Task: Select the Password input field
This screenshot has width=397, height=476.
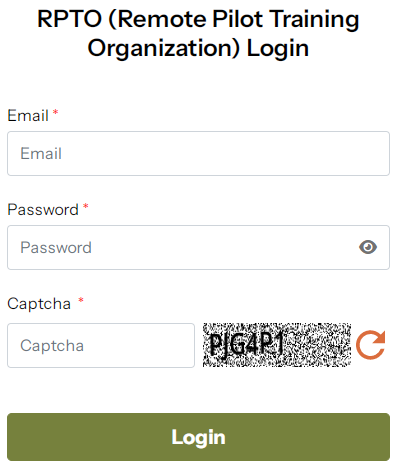Action: pos(198,247)
